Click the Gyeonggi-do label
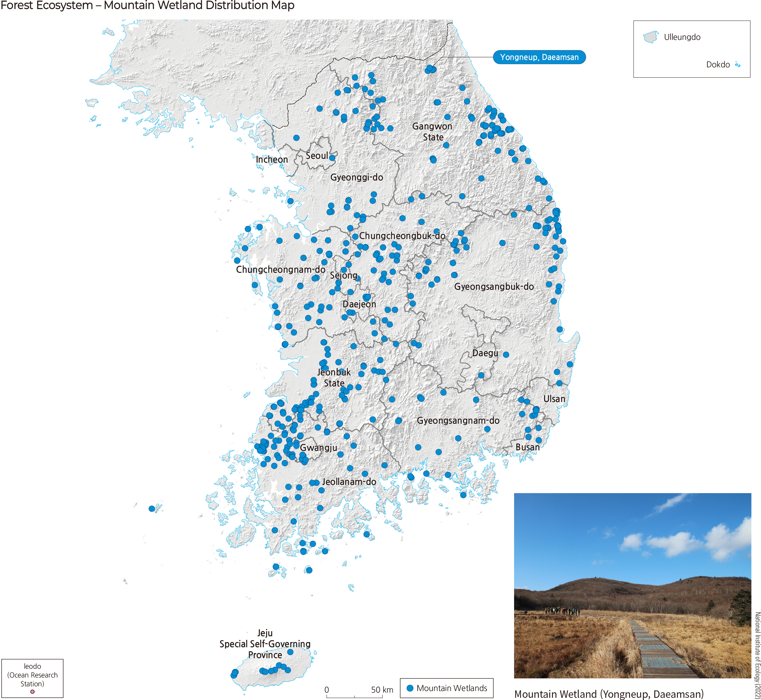 pyautogui.click(x=357, y=177)
